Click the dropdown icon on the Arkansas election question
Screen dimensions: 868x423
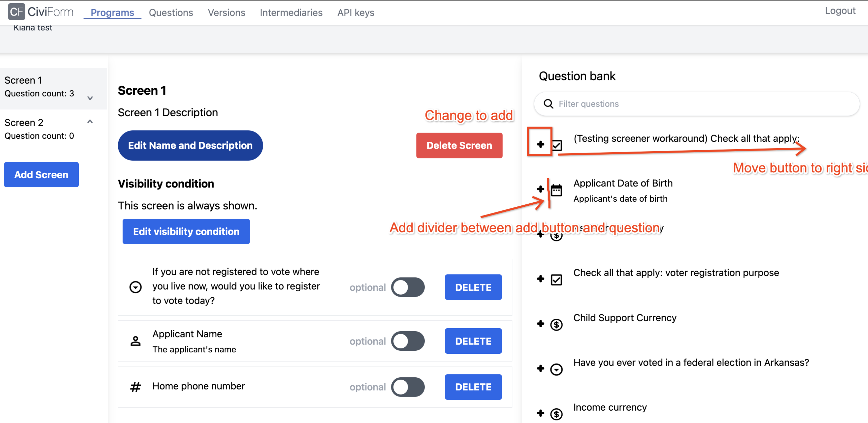coord(556,369)
